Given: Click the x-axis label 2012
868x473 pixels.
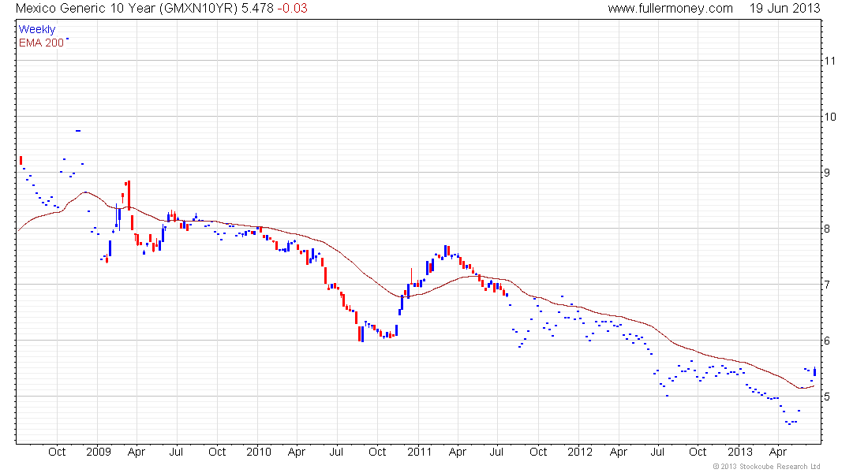Looking at the screenshot, I should (x=580, y=452).
